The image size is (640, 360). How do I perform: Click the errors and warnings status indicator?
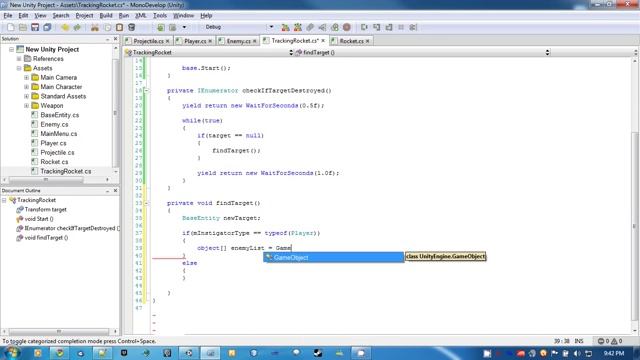click(x=610, y=341)
